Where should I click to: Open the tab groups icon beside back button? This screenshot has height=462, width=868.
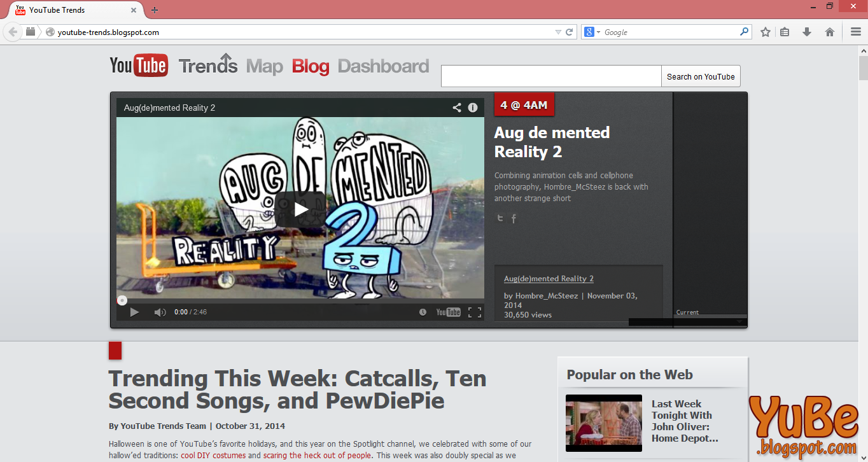[x=31, y=32]
